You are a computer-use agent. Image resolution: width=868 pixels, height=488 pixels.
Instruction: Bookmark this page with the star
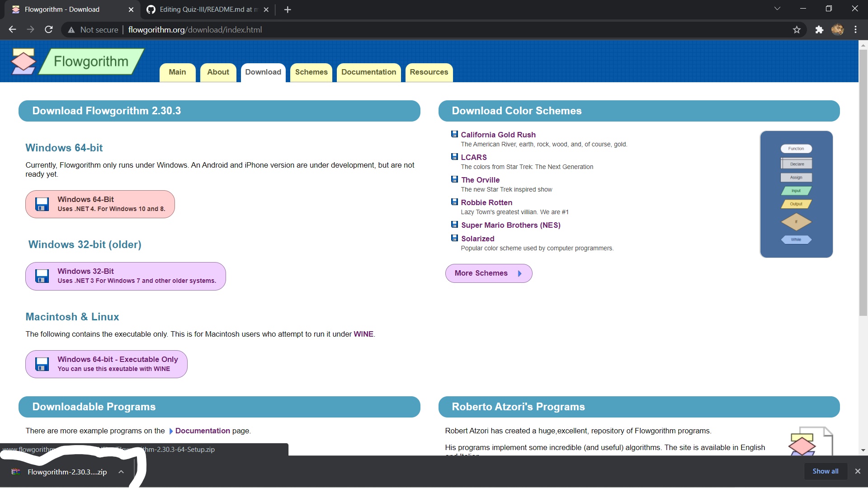pos(797,30)
